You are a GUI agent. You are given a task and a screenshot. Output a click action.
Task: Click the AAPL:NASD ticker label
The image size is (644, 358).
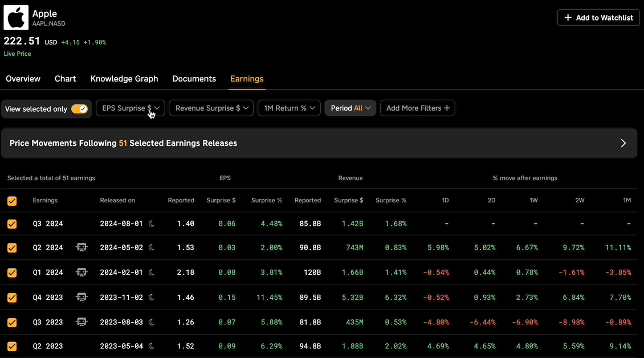49,24
